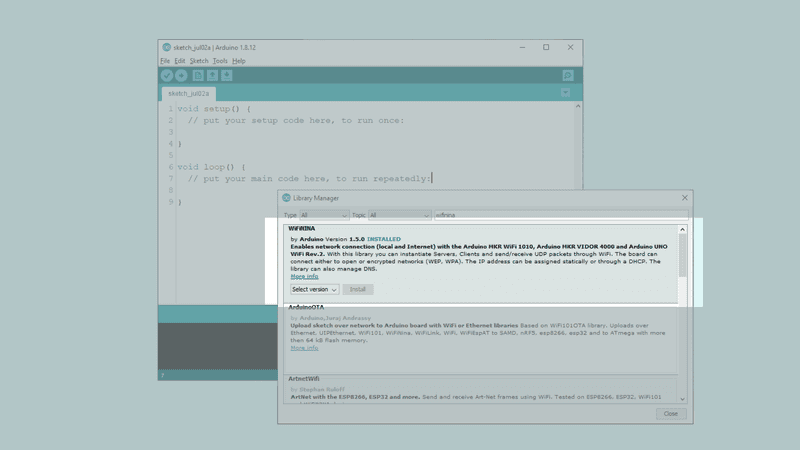The width and height of the screenshot is (800, 450).
Task: Open More info link under WiFiNINA
Action: pos(305,276)
